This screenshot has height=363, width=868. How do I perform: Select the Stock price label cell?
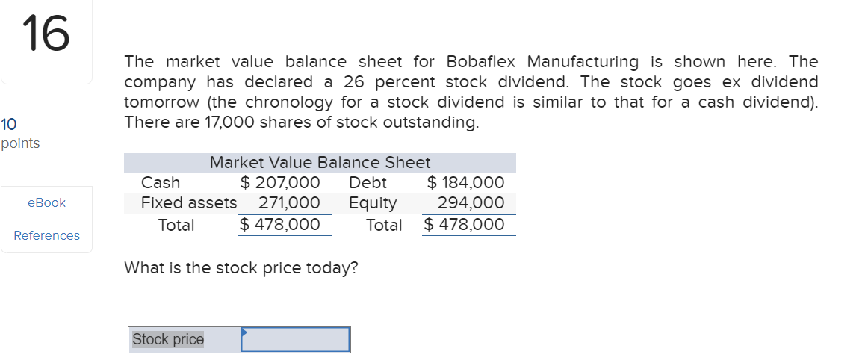click(x=168, y=340)
